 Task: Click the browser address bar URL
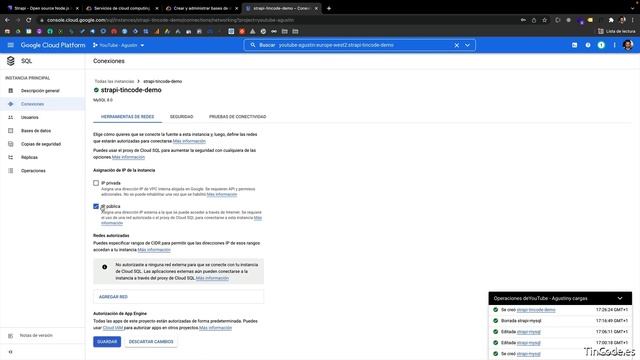171,20
